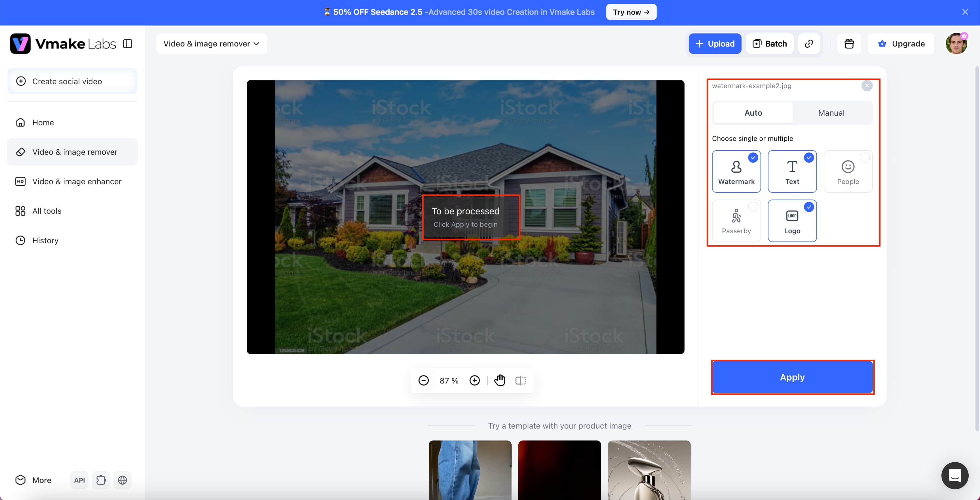Image resolution: width=980 pixels, height=500 pixels.
Task: Open the More menu in the sidebar
Action: point(33,480)
